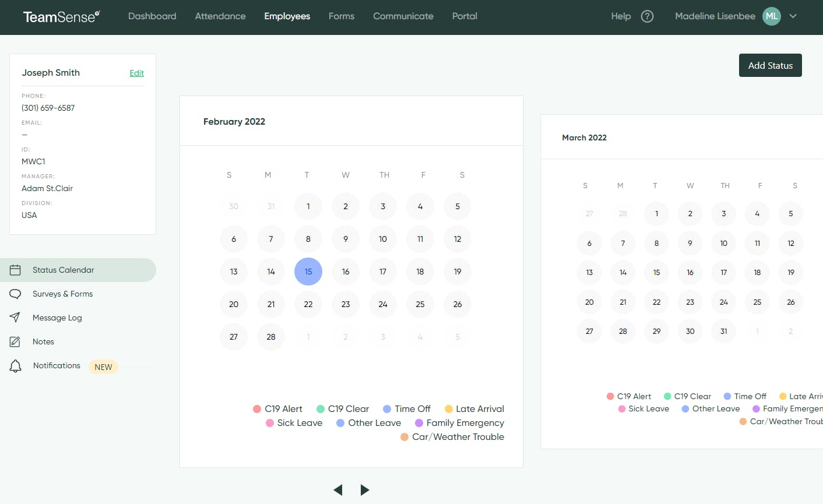Edit Joseph Smith's profile
823x504 pixels.
[137, 73]
